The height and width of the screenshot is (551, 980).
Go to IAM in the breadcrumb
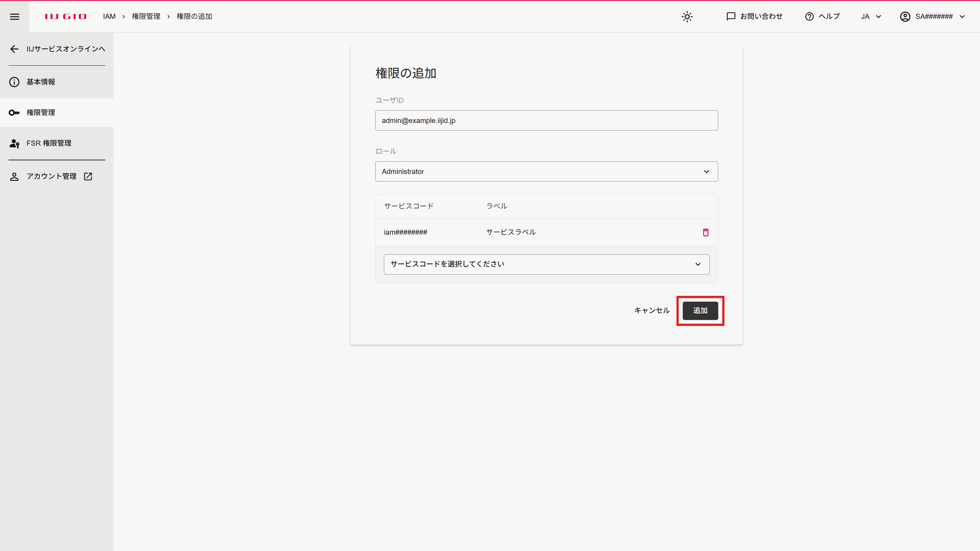(x=109, y=16)
